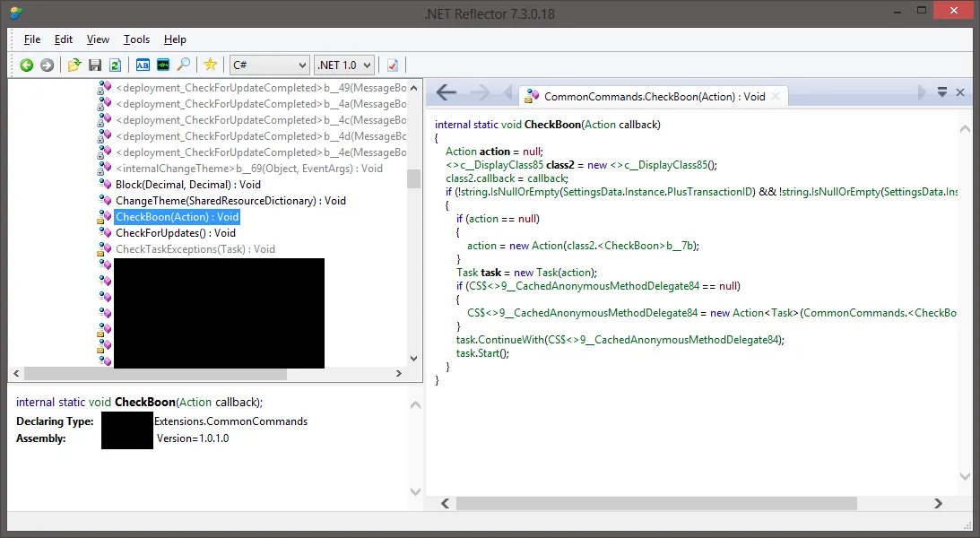Click the green waveform Analyzer toolbar icon
Screen dimensions: 980x538
(162, 65)
